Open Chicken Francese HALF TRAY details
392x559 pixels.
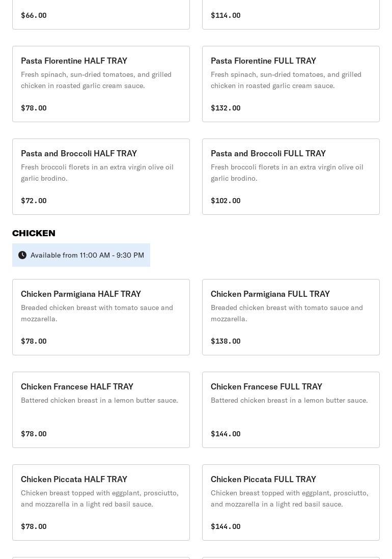tap(101, 410)
